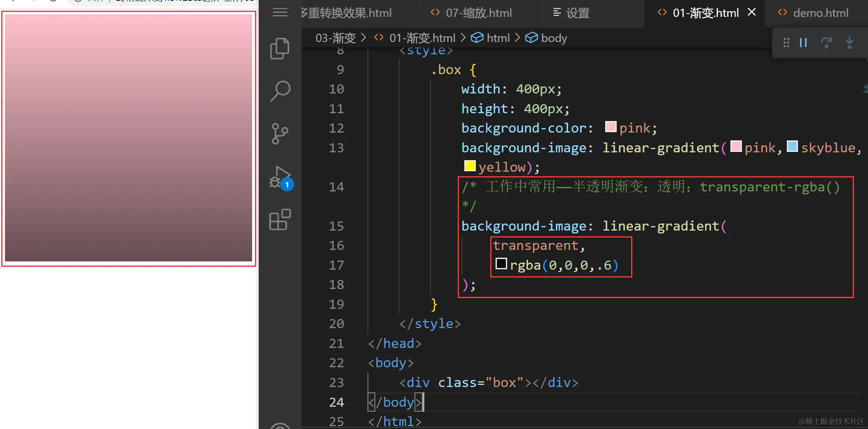Click debug Step Over button
This screenshot has height=429, width=868.
coord(826,43)
